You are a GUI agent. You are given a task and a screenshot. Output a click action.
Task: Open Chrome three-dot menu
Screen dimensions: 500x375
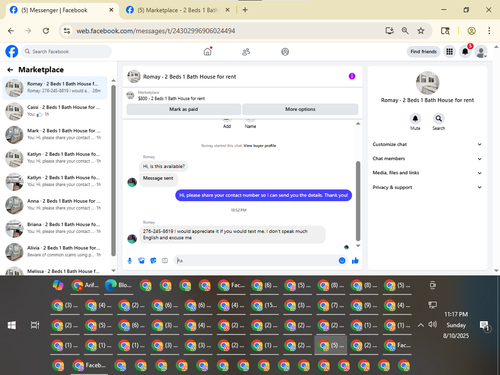(489, 31)
